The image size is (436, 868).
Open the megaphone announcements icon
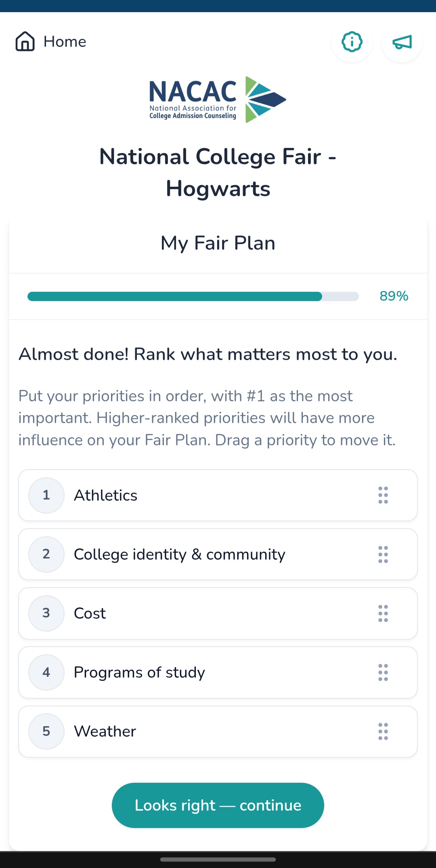(x=402, y=42)
